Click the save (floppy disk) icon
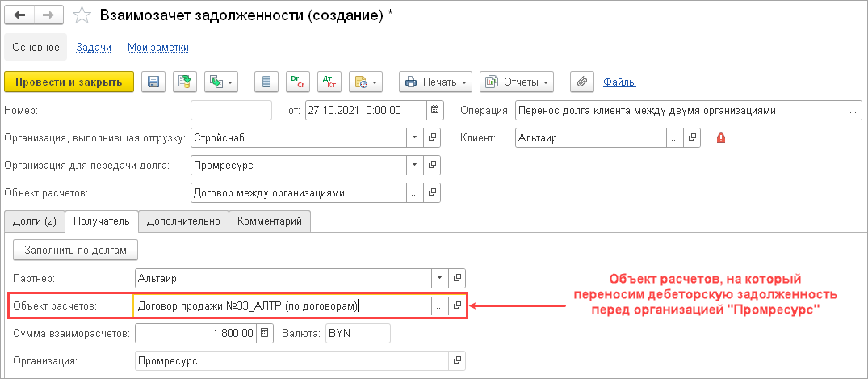The height and width of the screenshot is (379, 868). pyautogui.click(x=153, y=82)
